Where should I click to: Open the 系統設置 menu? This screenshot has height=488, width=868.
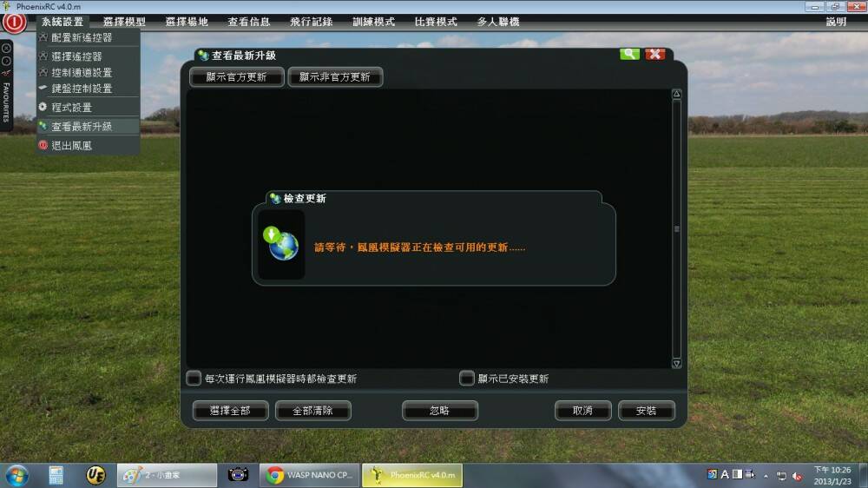(x=62, y=22)
